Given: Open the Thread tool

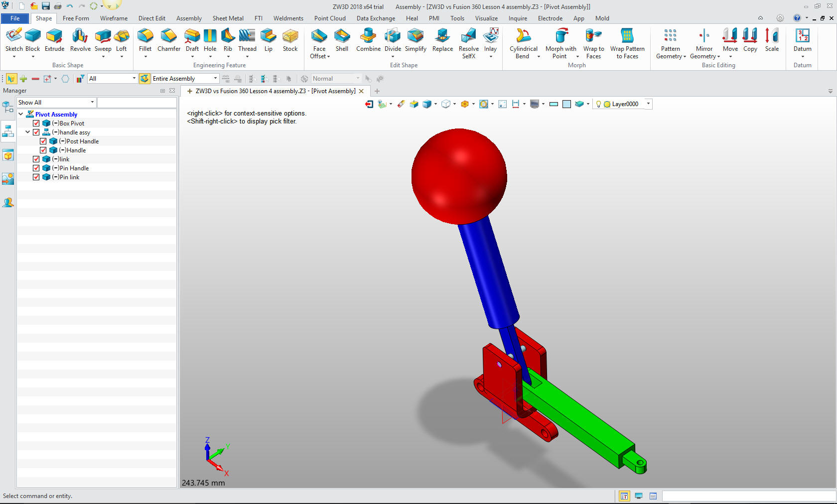Looking at the screenshot, I should pyautogui.click(x=247, y=40).
